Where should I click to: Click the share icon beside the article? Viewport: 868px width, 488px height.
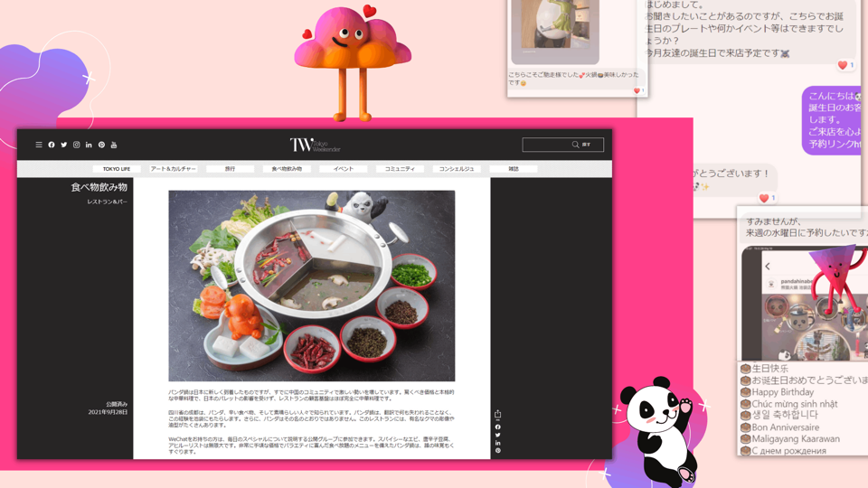498,415
